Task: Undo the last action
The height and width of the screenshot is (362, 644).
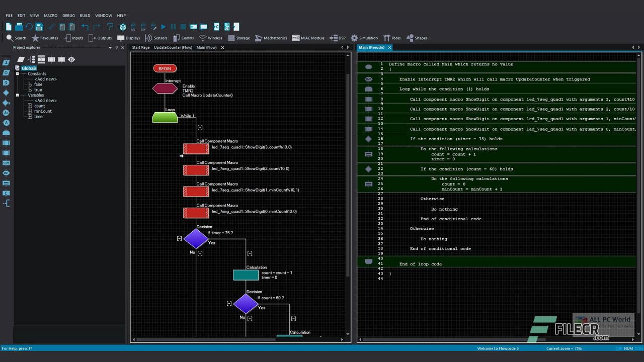Action: coord(85,27)
